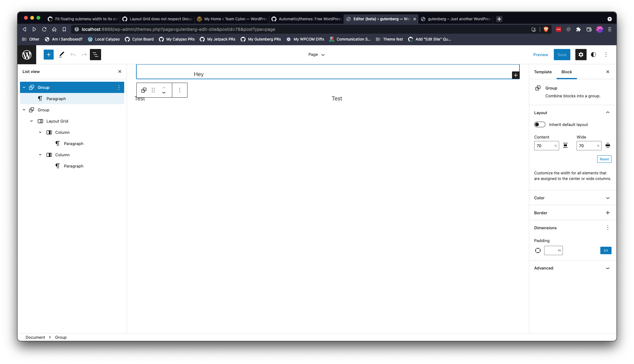Open the Page dropdown
The image size is (634, 364).
[316, 55]
